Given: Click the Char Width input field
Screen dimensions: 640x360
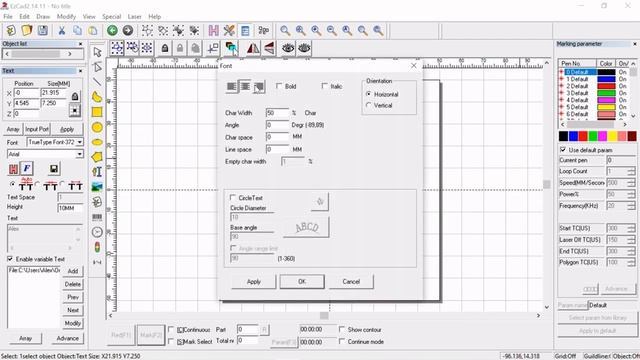Looking at the screenshot, I should [x=278, y=113].
